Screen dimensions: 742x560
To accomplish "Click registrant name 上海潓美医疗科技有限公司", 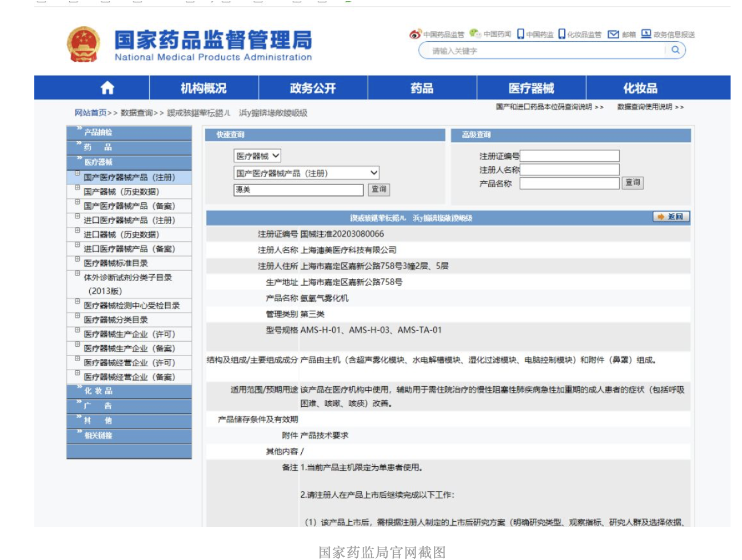I will (x=348, y=250).
